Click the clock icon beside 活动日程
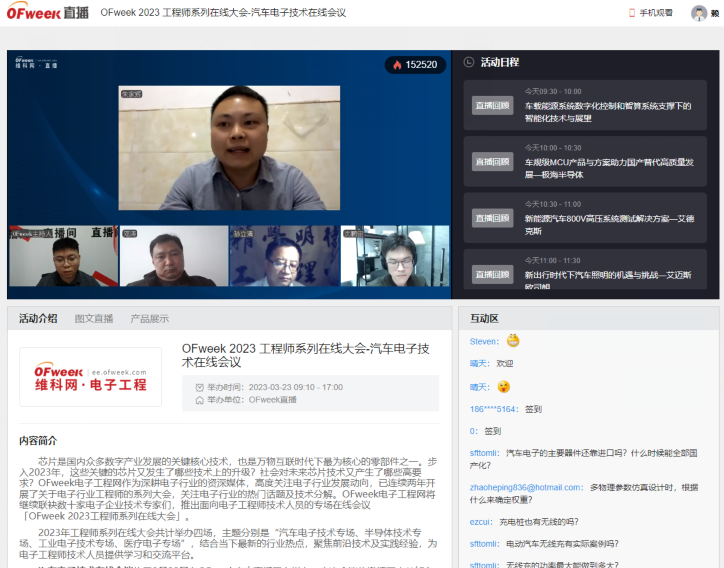 (469, 62)
